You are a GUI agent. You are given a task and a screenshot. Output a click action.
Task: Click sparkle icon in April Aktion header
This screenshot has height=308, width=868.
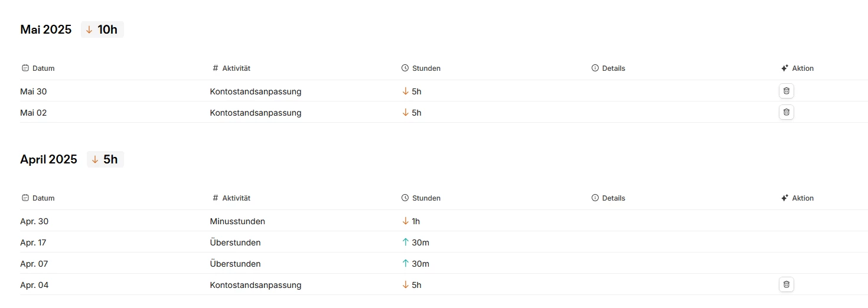click(785, 198)
